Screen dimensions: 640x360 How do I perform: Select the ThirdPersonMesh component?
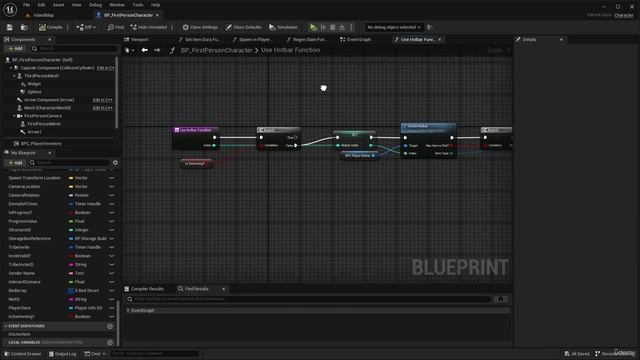click(x=41, y=76)
